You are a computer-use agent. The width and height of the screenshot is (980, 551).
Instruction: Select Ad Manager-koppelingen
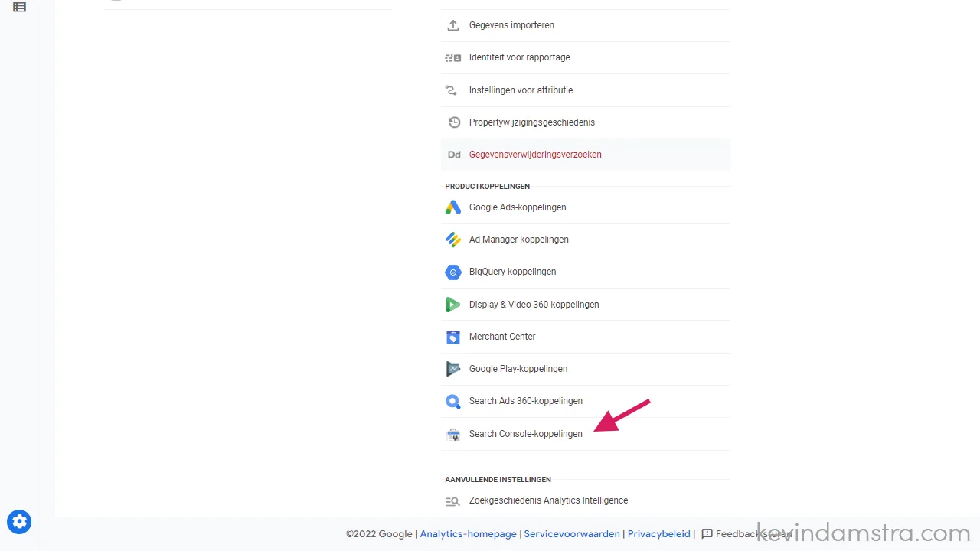(x=586, y=240)
